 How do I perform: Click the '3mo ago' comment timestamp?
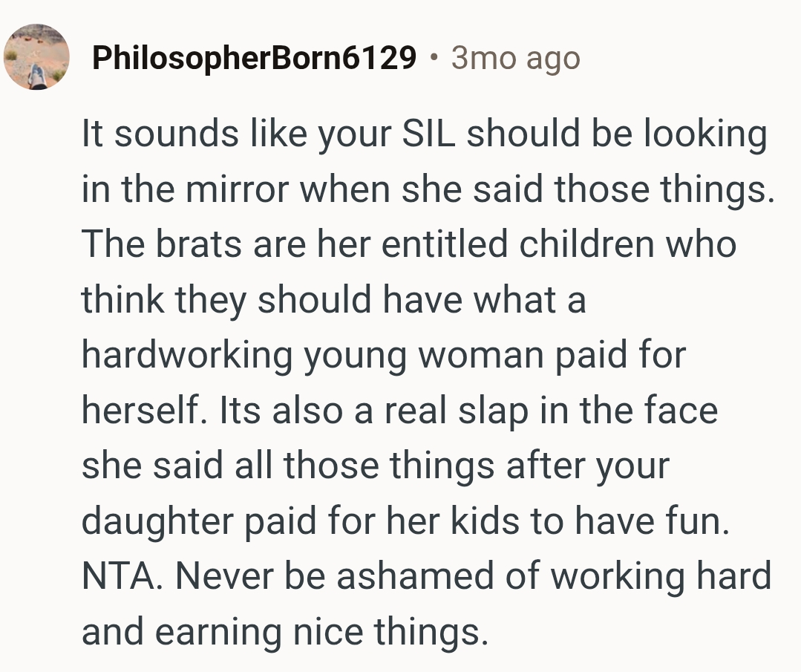[515, 58]
